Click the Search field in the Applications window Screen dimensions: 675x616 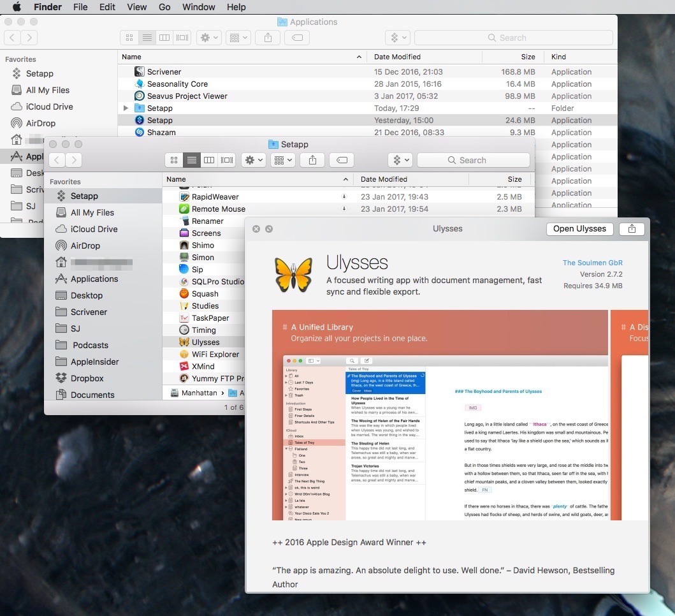pos(514,38)
